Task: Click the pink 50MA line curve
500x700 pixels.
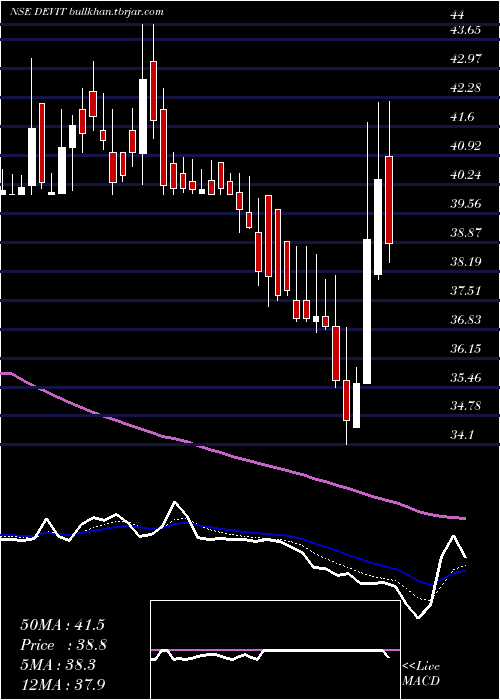Action: tap(233, 455)
